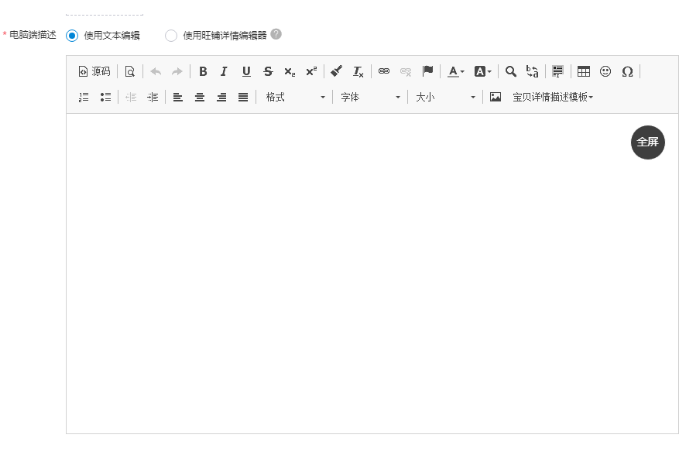Insert an emoticon smiley
Viewport: 691px width, 450px height.
point(605,72)
